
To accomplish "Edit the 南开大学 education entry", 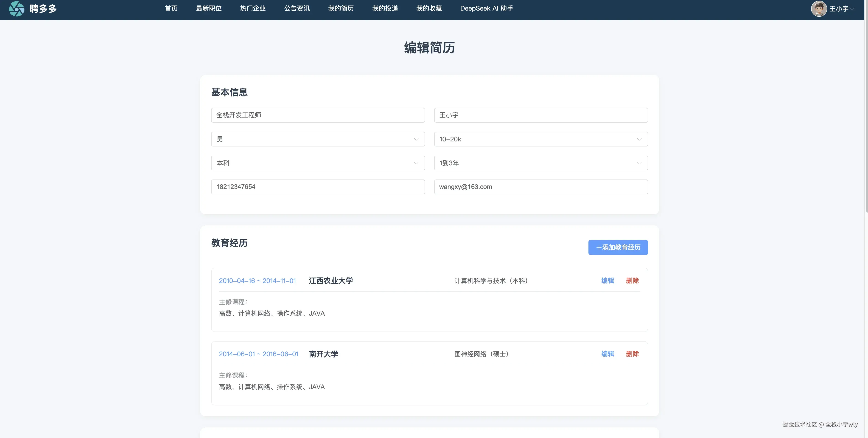I will click(x=607, y=354).
